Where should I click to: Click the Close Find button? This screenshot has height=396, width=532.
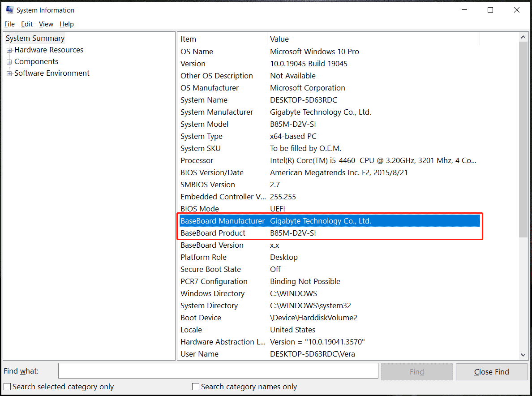(x=491, y=371)
